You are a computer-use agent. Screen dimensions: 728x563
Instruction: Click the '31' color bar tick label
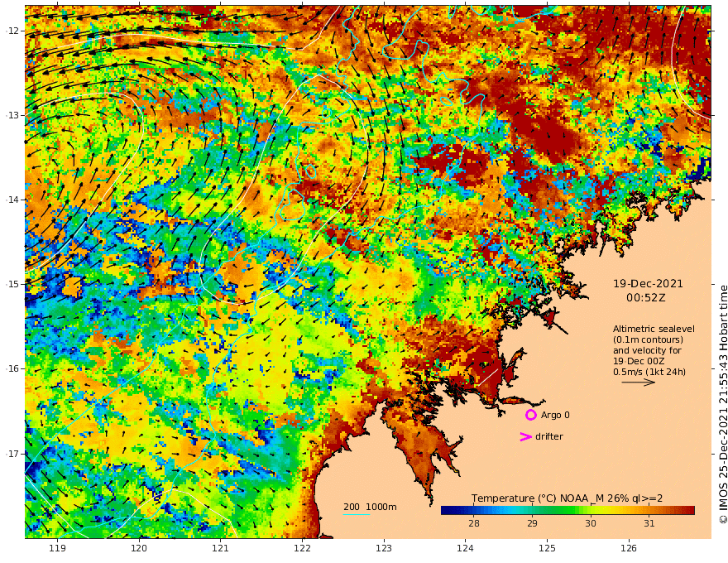coord(649,523)
